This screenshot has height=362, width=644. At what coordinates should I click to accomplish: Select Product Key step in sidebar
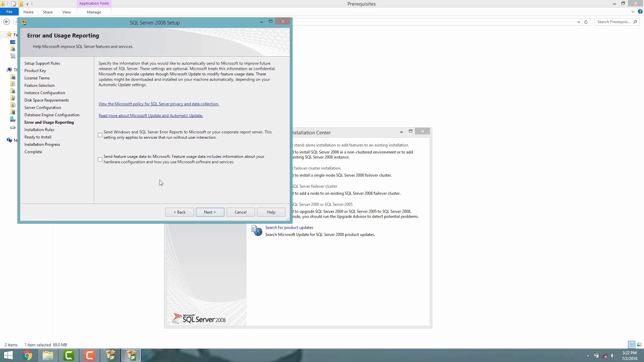[35, 71]
